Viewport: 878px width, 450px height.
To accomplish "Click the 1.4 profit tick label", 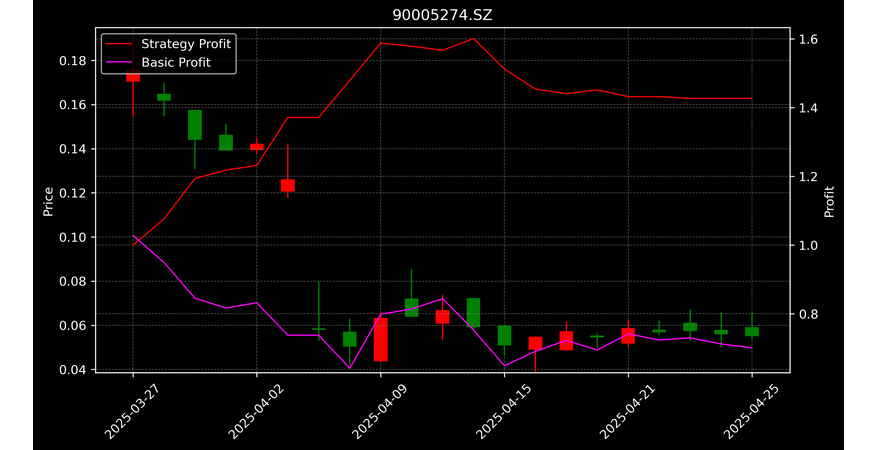I will tap(807, 108).
